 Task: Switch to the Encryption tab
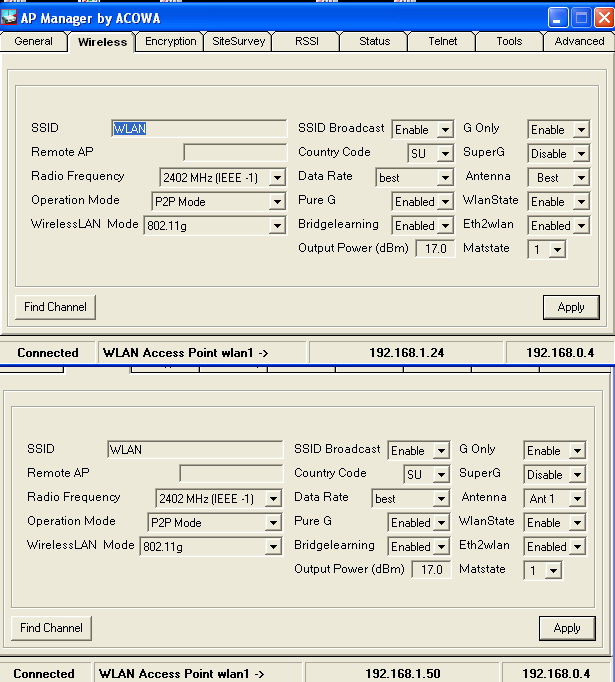[170, 41]
